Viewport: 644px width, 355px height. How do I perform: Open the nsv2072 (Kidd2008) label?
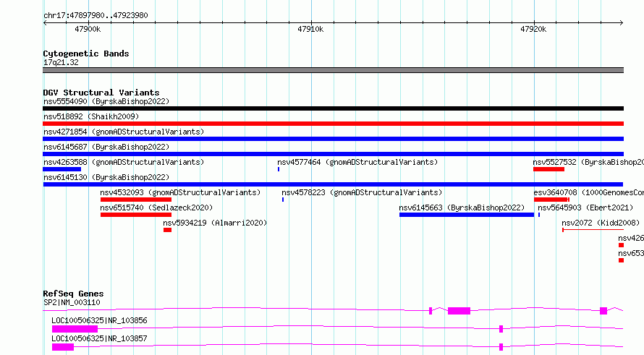601,223
